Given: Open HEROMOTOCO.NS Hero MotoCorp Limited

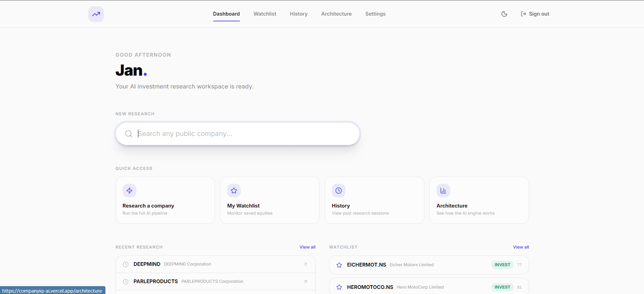Looking at the screenshot, I should [x=429, y=286].
